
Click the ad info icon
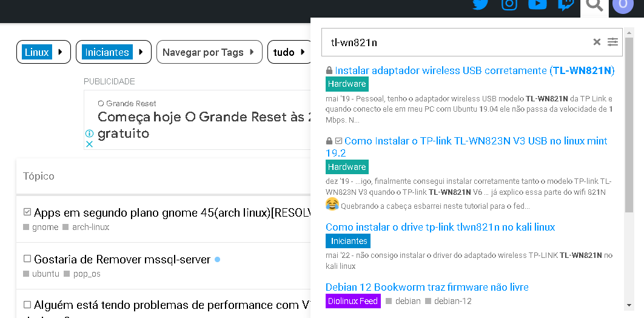pos(89,134)
